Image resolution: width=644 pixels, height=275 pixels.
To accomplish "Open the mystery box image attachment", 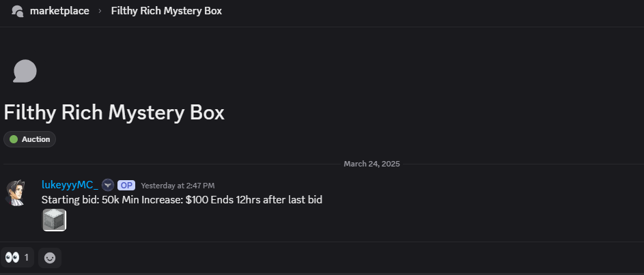I will (x=55, y=220).
